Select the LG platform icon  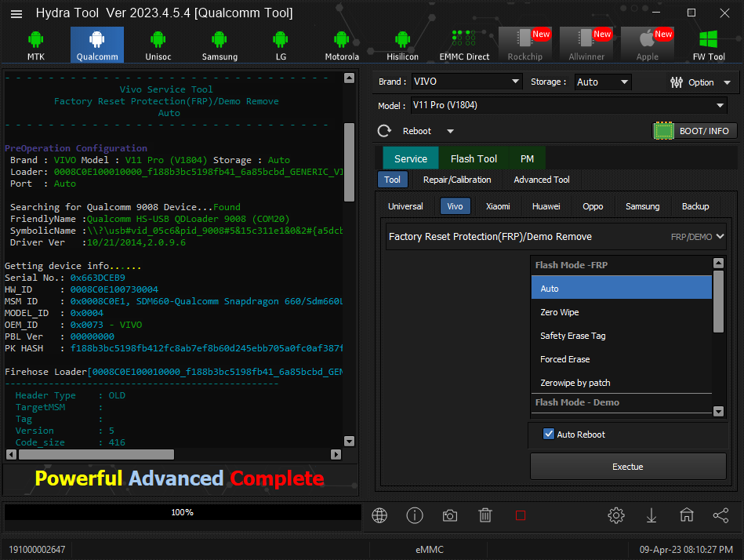(281, 45)
